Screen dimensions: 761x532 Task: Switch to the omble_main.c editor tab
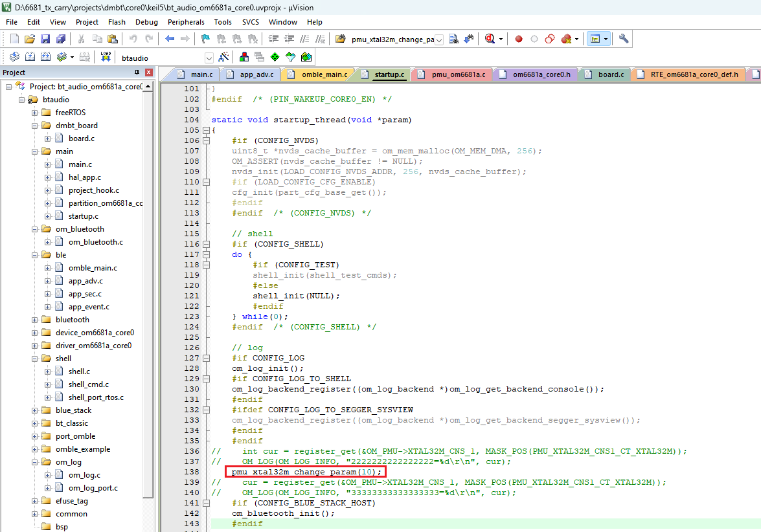pos(319,74)
